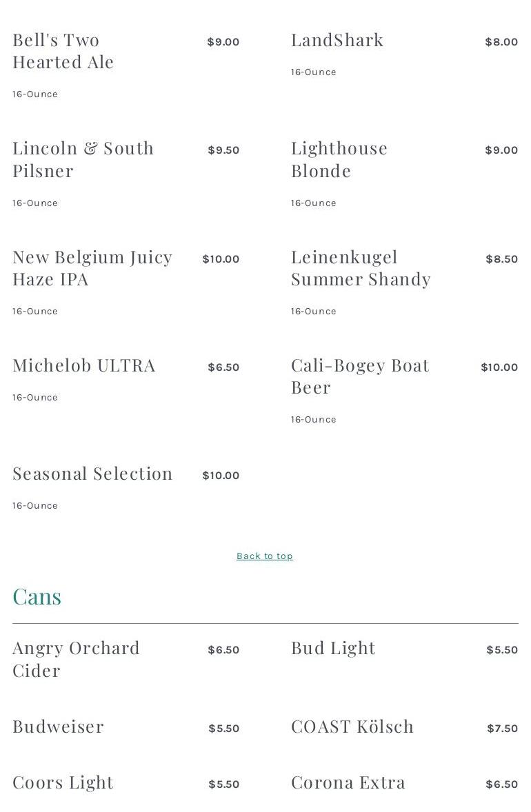Click the $8.00 LandShark price

click(x=501, y=42)
